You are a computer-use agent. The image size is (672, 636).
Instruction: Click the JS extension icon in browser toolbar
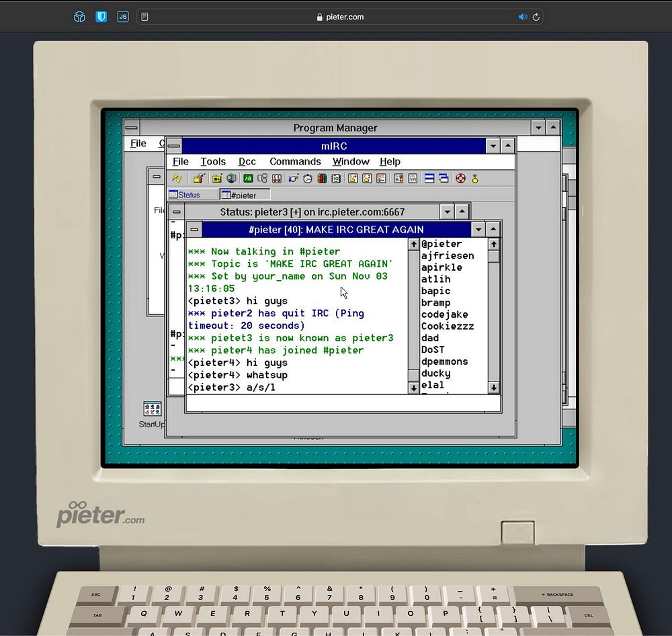123,17
